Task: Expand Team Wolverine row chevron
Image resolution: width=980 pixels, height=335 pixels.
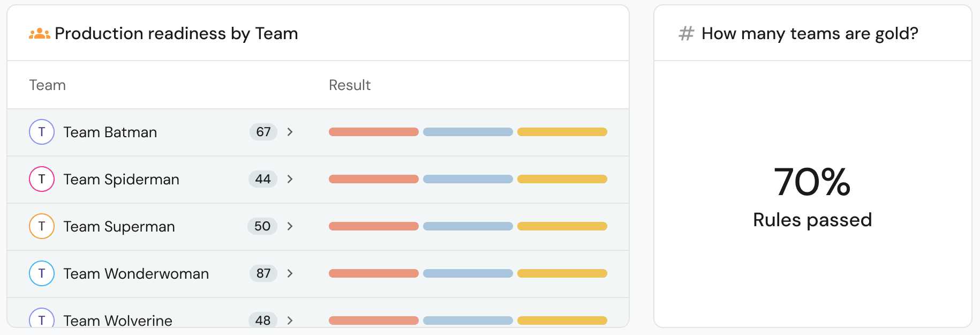Action: coord(290,321)
